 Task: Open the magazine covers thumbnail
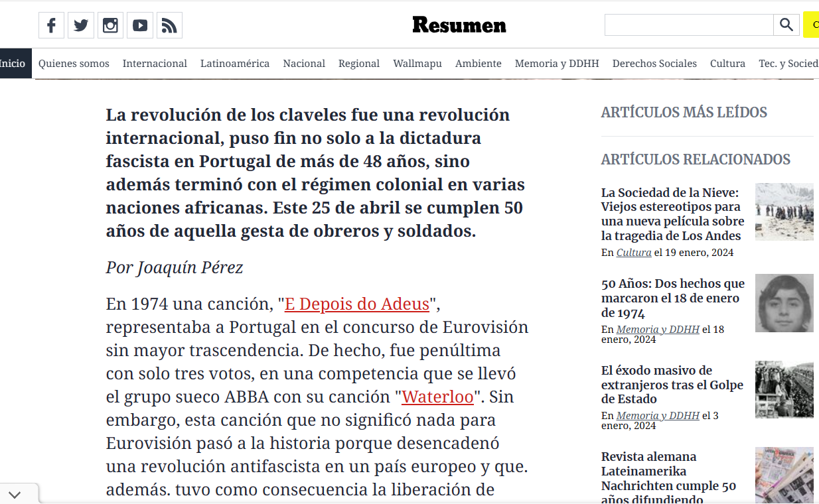pyautogui.click(x=784, y=475)
